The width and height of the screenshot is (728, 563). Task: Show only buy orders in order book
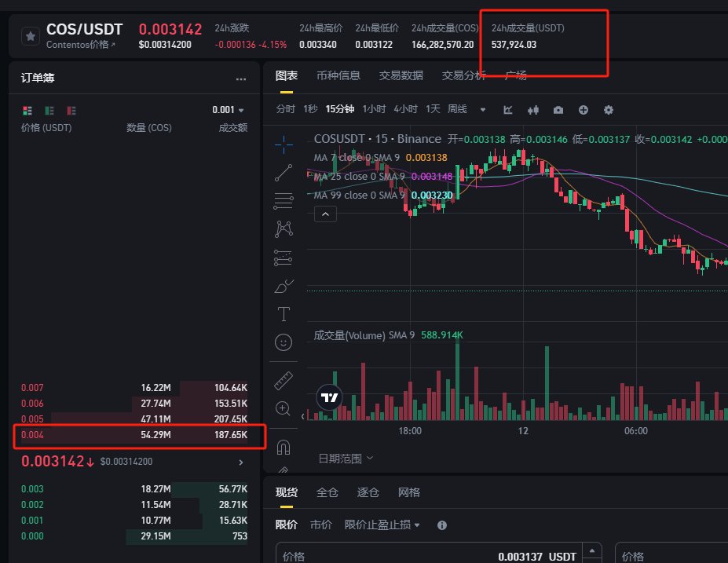point(49,111)
